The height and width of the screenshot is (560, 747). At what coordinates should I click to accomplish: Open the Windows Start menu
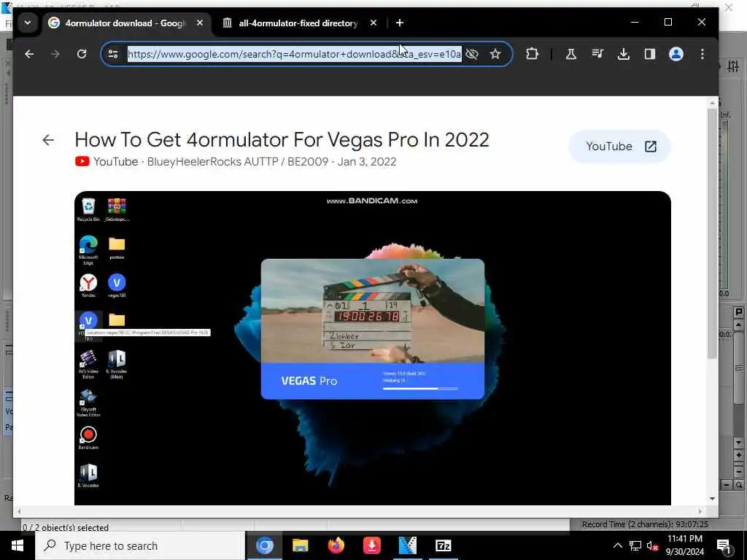18,545
